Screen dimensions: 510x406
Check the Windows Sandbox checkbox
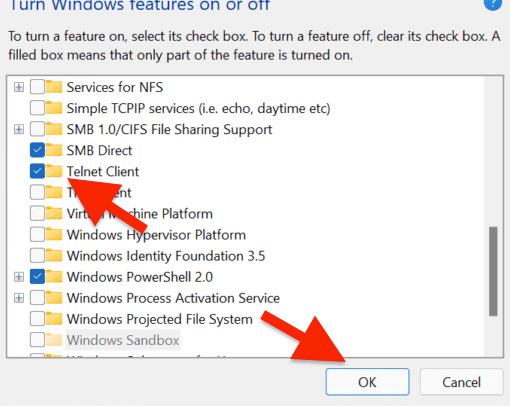[x=37, y=340]
